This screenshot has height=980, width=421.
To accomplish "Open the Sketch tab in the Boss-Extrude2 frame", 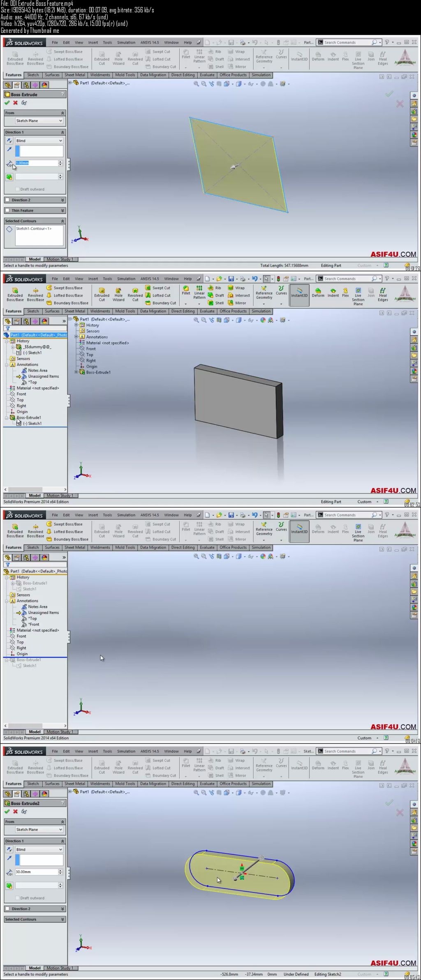I will (x=33, y=784).
